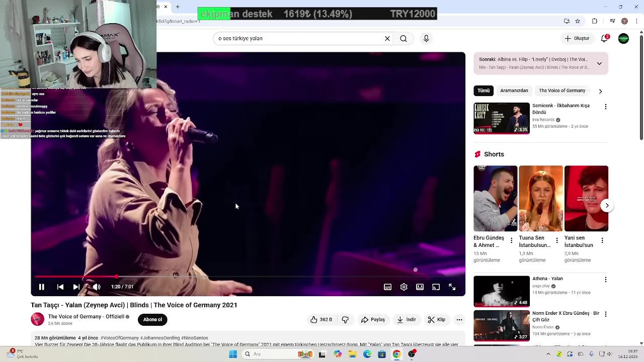Screen dimensions: 644x362
Task: Skip to the next video in player
Action: (x=76, y=287)
